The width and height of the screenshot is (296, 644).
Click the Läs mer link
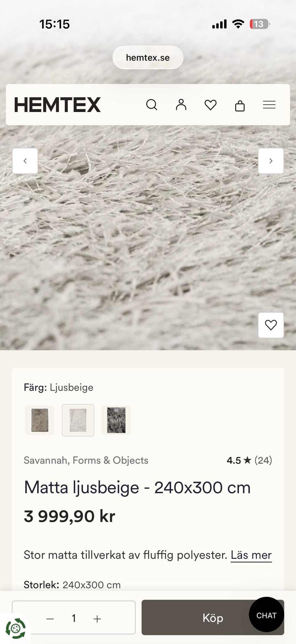(251, 555)
